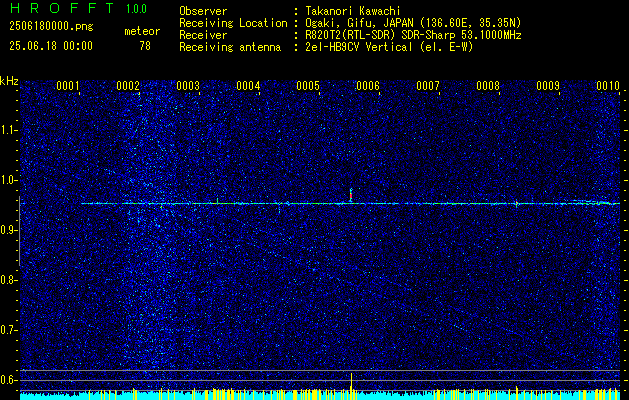Click the version number 1.0.0
This screenshot has width=629, height=400.
[136, 9]
